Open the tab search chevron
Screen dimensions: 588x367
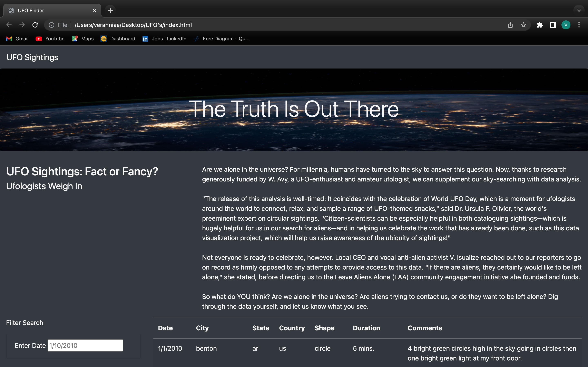pyautogui.click(x=579, y=10)
